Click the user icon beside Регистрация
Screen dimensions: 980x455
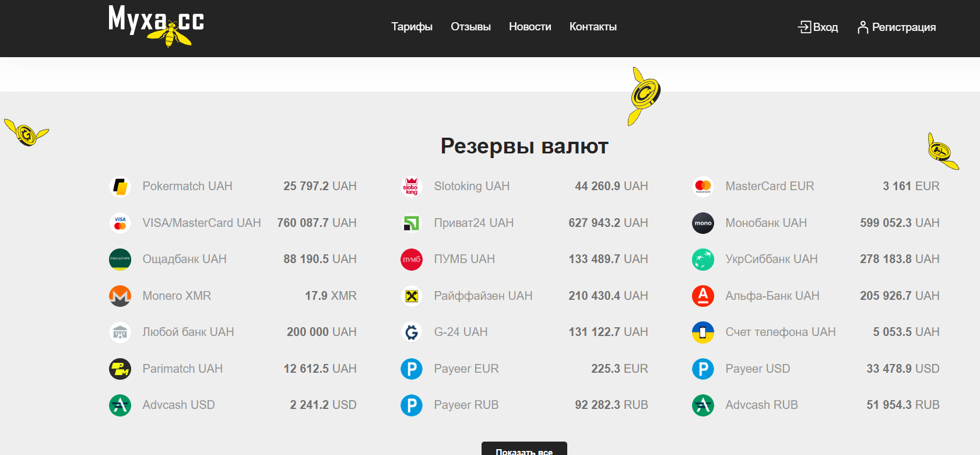863,27
